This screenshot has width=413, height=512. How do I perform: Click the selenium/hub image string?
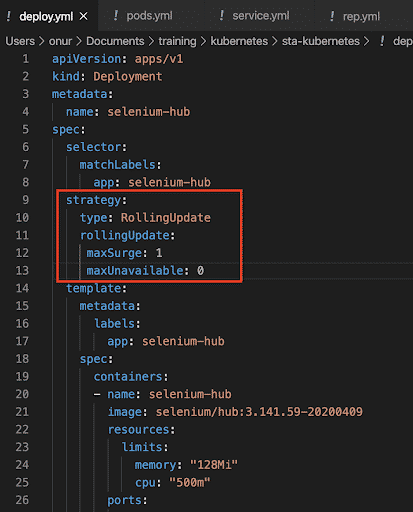pos(259,412)
